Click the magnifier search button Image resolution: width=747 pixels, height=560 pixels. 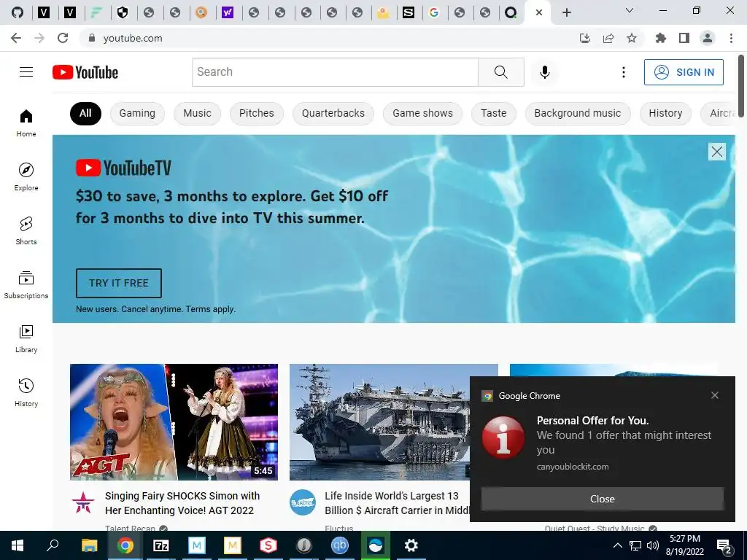pyautogui.click(x=500, y=72)
